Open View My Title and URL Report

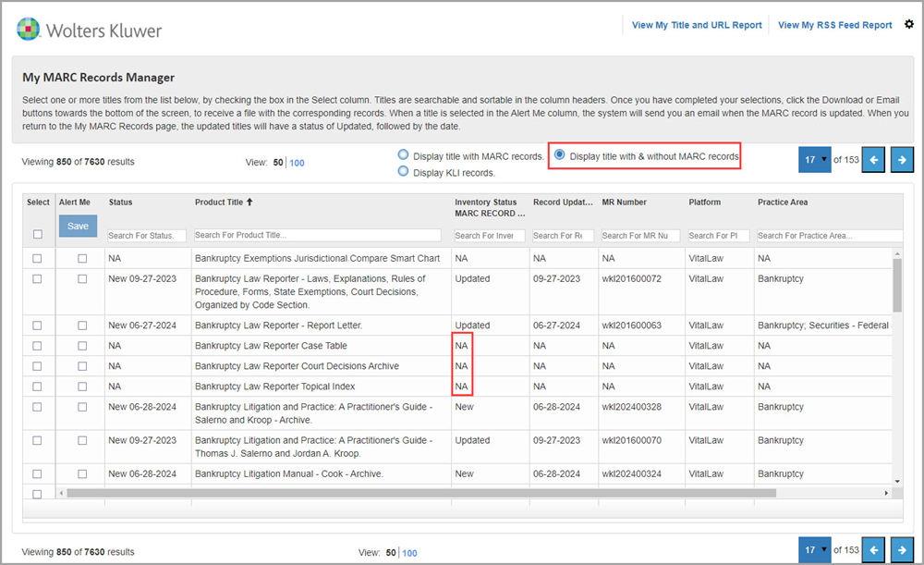pyautogui.click(x=697, y=25)
